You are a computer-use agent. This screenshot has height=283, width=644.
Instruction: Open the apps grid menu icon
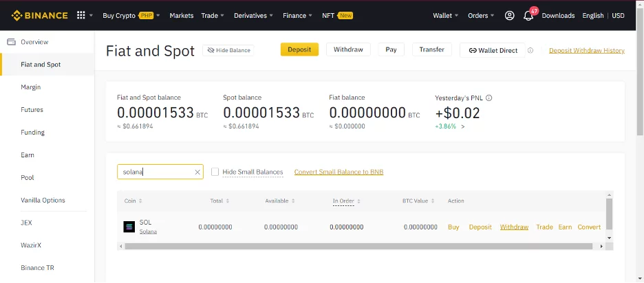81,16
